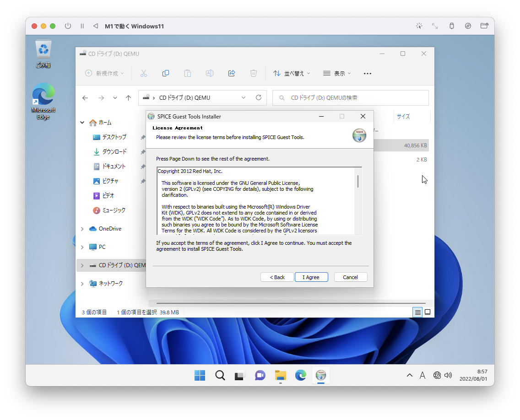Viewport: 520px width, 420px height.
Task: Expand the ネットワーク tree node
Action: pyautogui.click(x=82, y=283)
